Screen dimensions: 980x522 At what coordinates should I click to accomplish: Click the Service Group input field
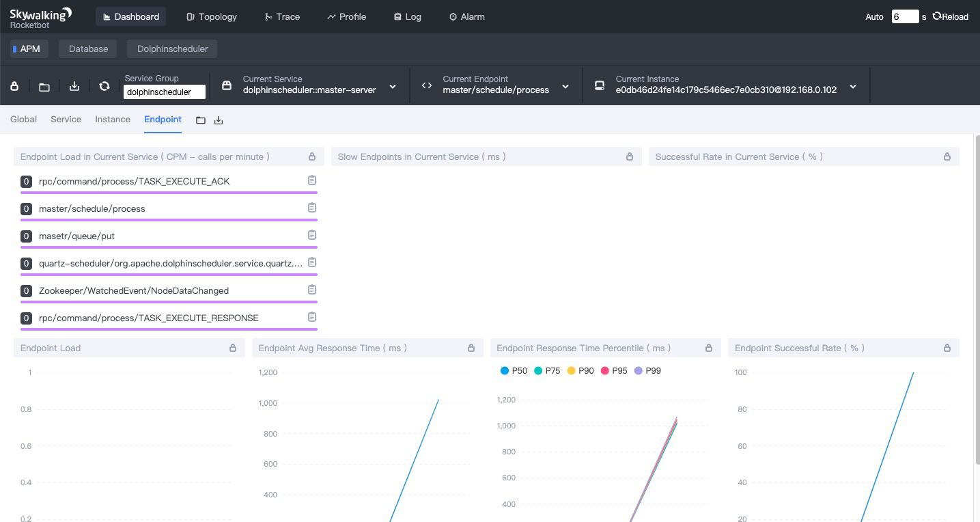pos(165,92)
